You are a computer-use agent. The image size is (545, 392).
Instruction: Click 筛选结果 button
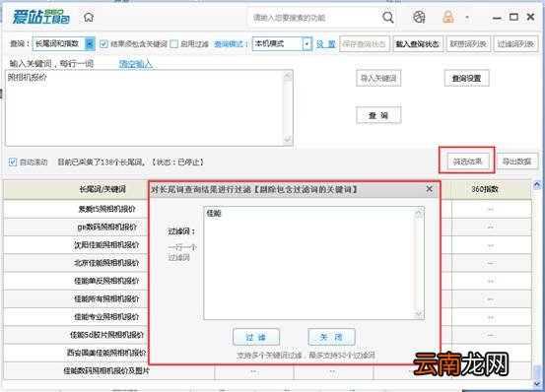pyautogui.click(x=468, y=162)
